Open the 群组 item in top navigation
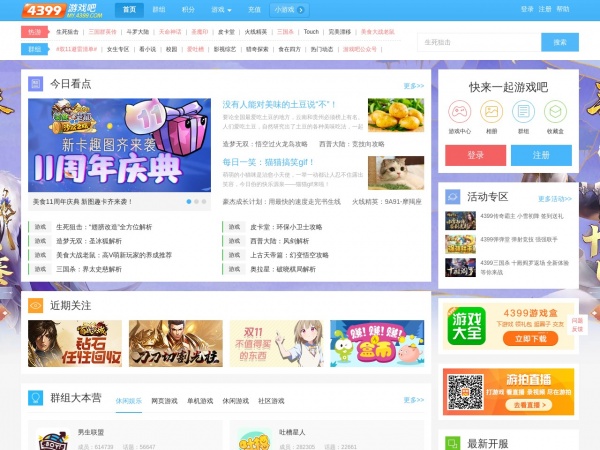Image resolution: width=600 pixels, height=450 pixels. pyautogui.click(x=159, y=10)
